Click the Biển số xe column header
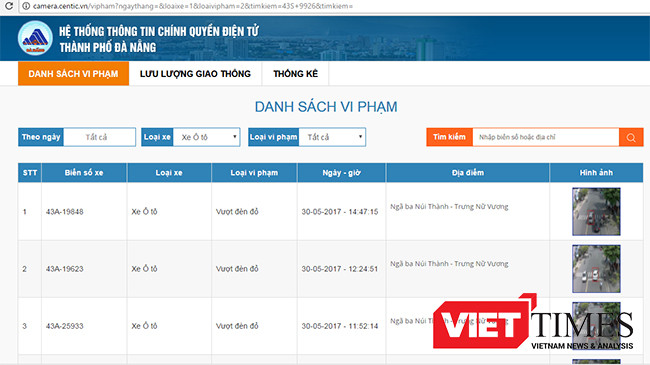The height and width of the screenshot is (365, 650). 84,173
